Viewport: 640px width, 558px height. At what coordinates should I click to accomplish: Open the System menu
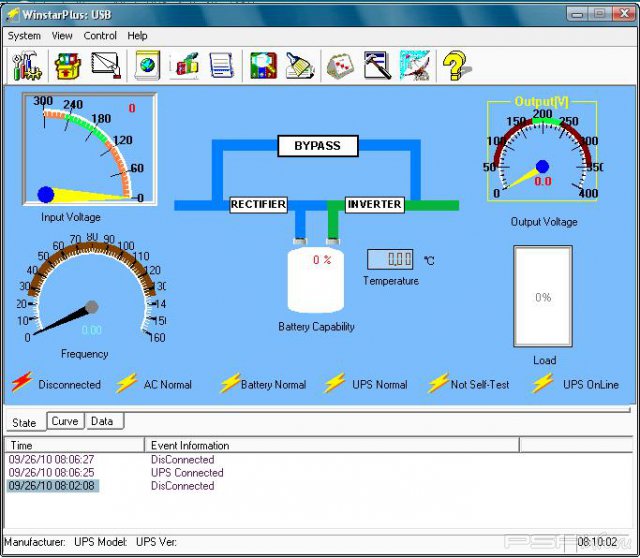[x=24, y=36]
